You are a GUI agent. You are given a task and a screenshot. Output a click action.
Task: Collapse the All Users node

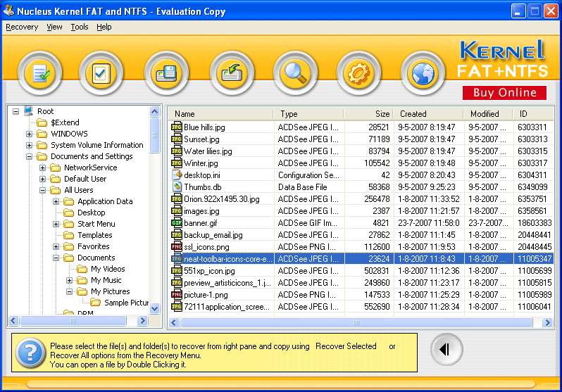[42, 190]
